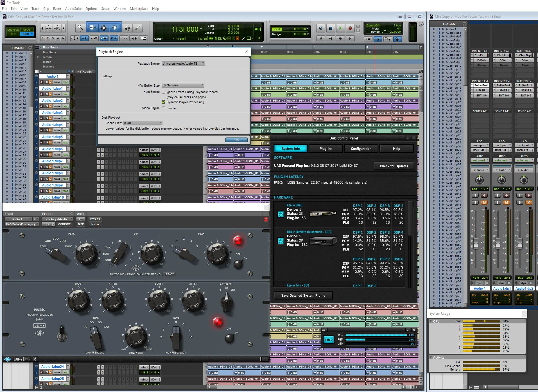
Task: Click the Stop transport button
Action: click(x=331, y=28)
